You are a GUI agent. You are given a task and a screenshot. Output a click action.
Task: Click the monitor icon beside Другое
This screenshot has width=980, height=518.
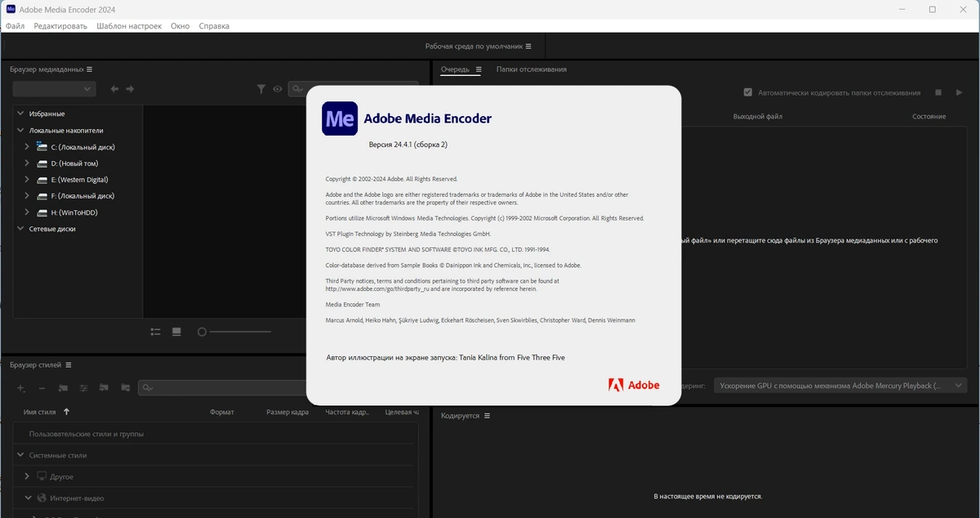[42, 476]
